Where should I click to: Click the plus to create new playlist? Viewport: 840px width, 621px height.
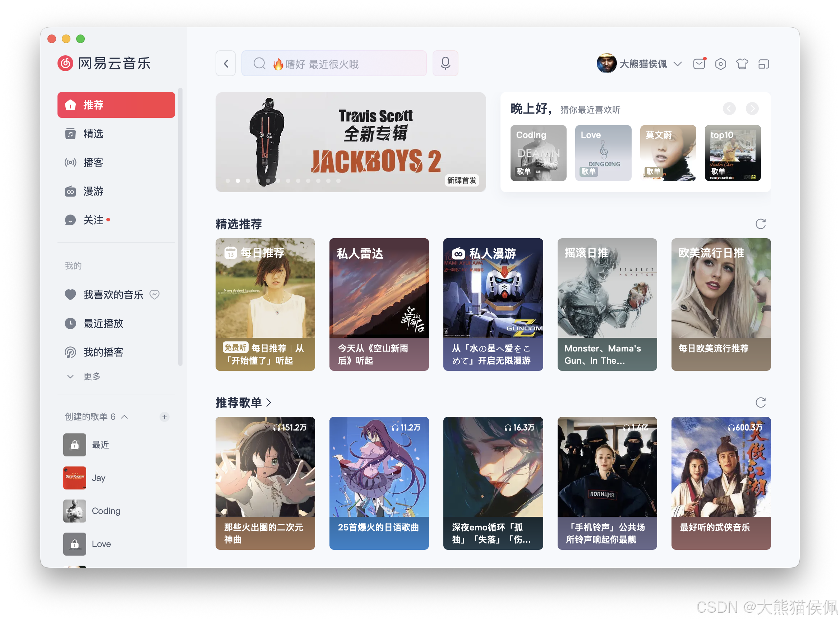164,417
